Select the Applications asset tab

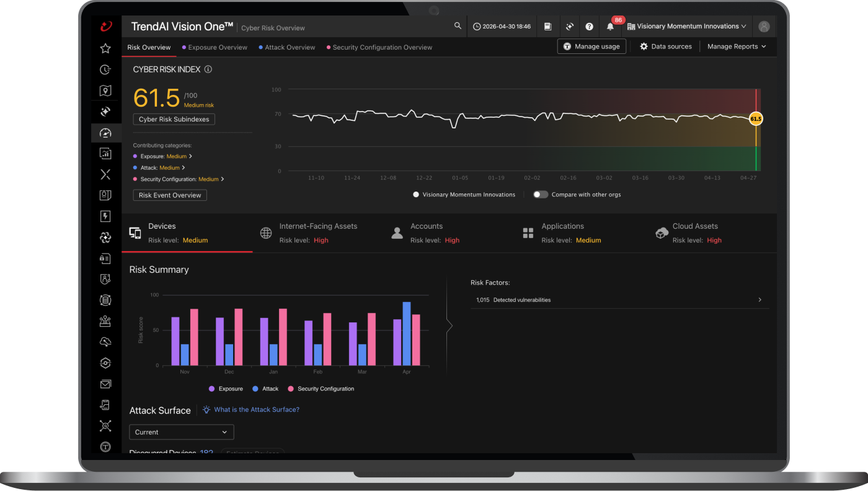pos(580,233)
